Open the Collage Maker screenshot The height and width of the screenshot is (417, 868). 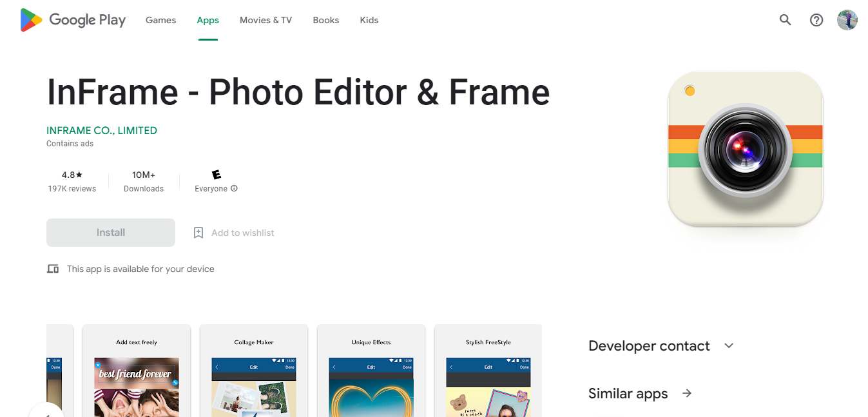[x=253, y=380]
